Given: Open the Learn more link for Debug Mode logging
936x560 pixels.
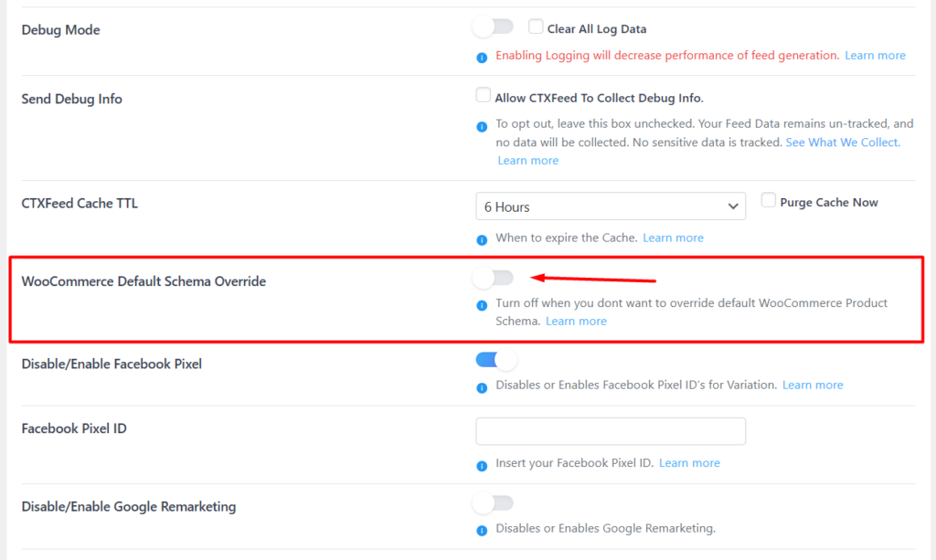Looking at the screenshot, I should click(x=875, y=55).
